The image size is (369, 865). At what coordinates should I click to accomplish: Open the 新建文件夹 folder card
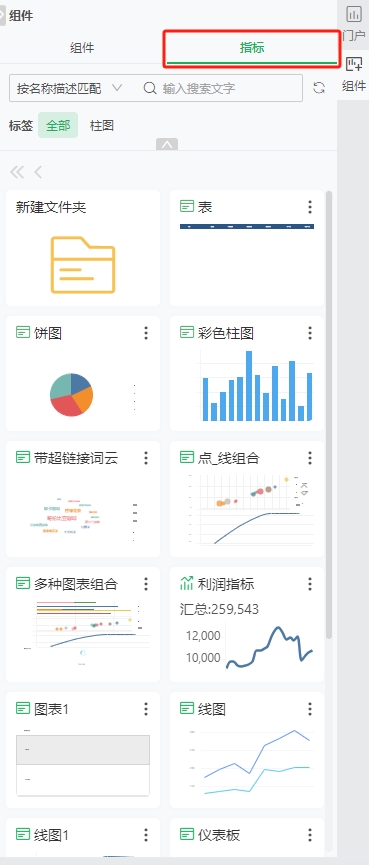click(83, 248)
